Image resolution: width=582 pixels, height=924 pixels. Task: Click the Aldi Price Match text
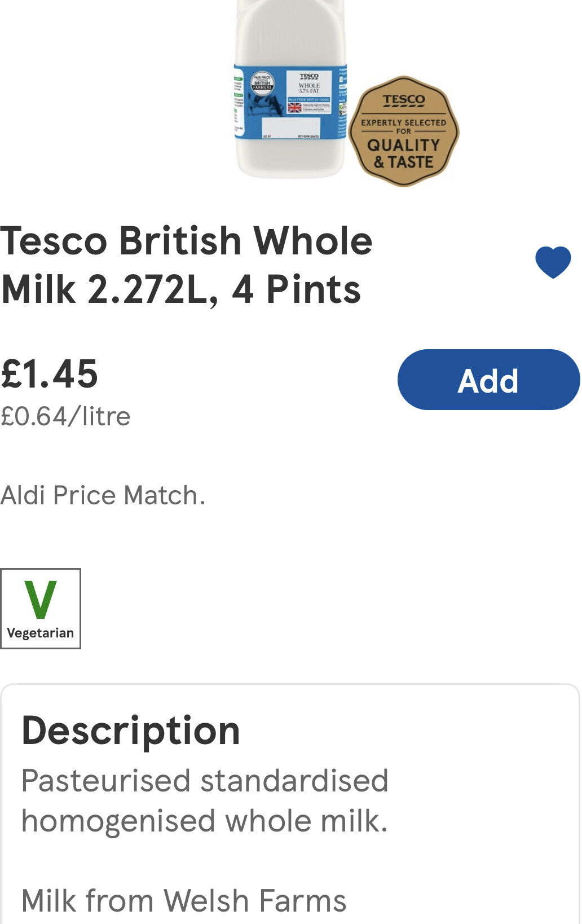(x=103, y=495)
